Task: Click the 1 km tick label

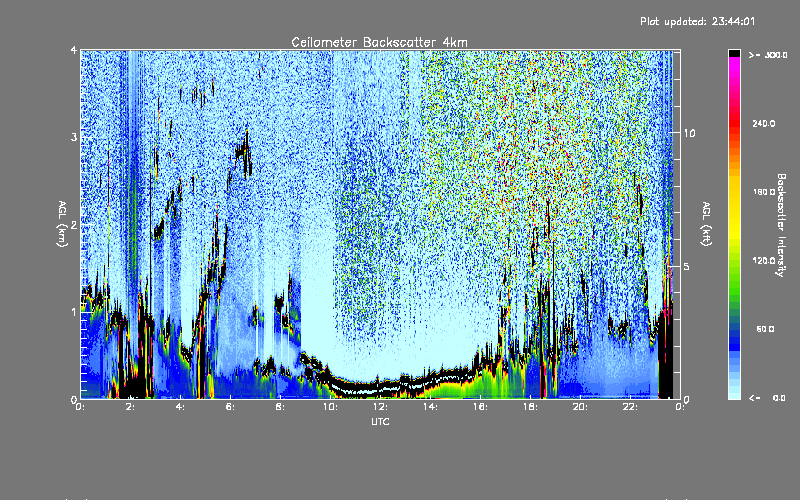Action: 74,312
